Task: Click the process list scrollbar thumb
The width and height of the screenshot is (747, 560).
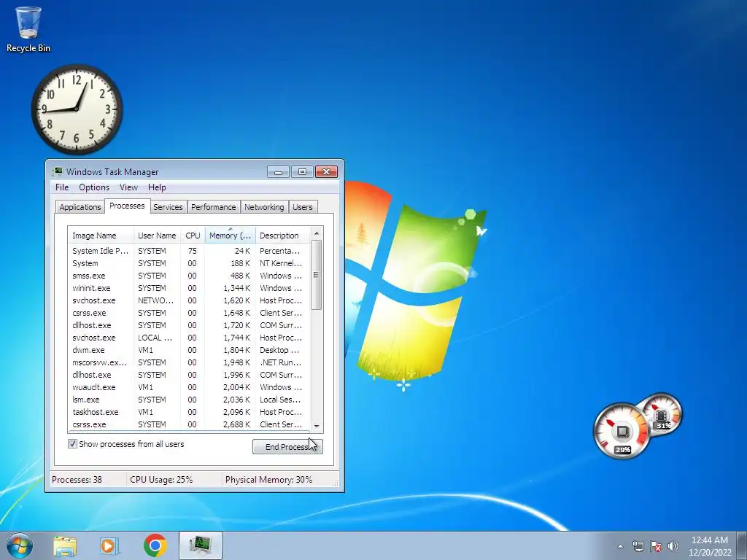Action: pyautogui.click(x=317, y=275)
